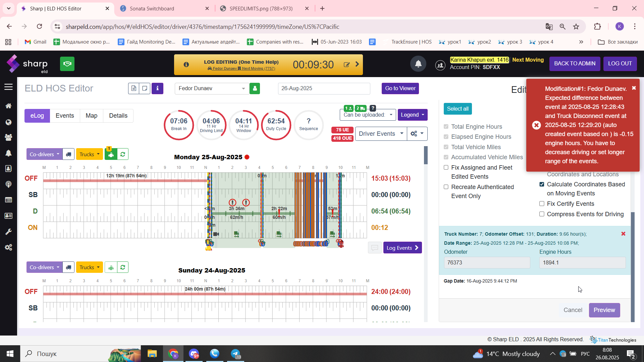
Task: Switch to the Events tab
Action: pos(65,116)
